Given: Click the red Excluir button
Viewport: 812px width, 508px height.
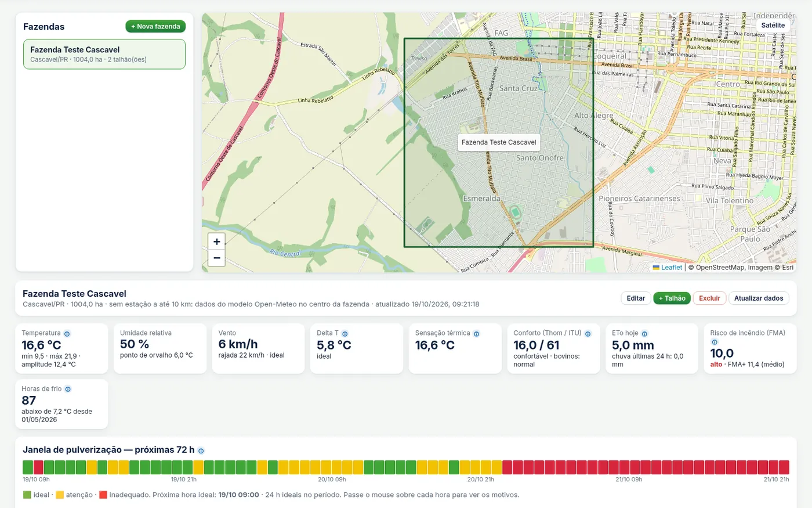Looking at the screenshot, I should coord(709,298).
